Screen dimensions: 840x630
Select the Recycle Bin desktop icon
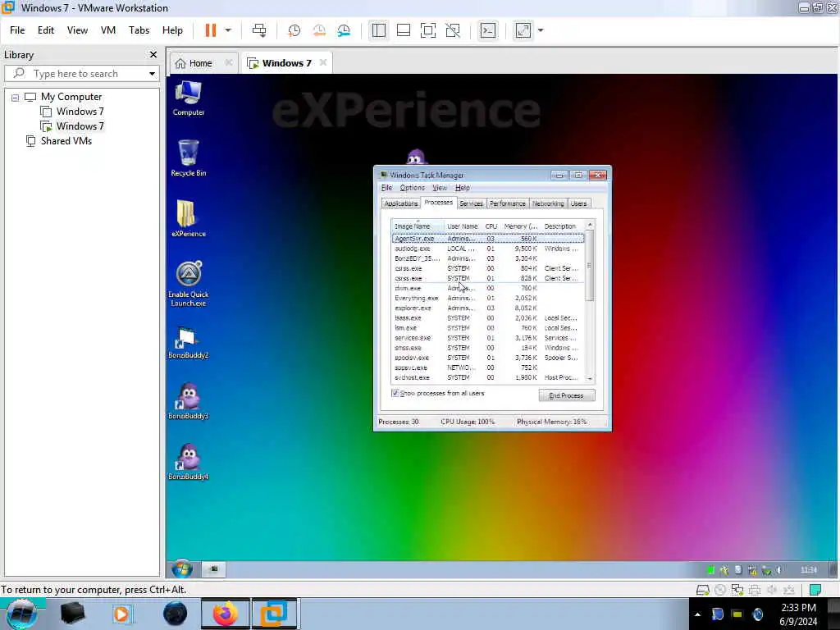click(189, 158)
